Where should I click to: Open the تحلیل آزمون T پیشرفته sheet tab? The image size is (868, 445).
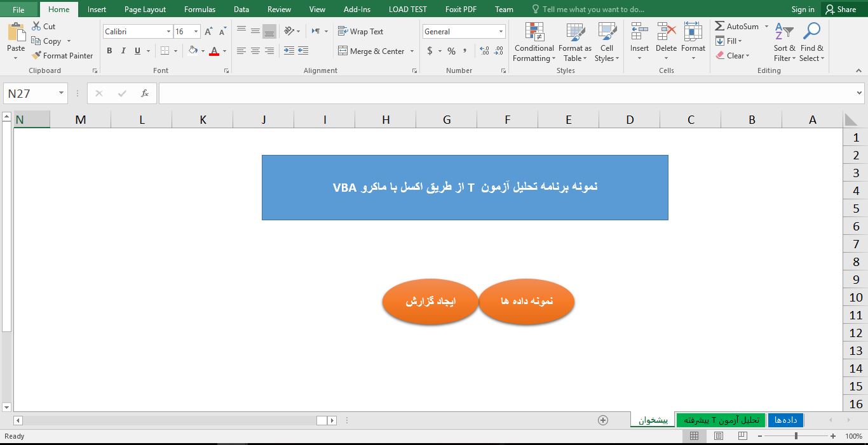coord(721,420)
